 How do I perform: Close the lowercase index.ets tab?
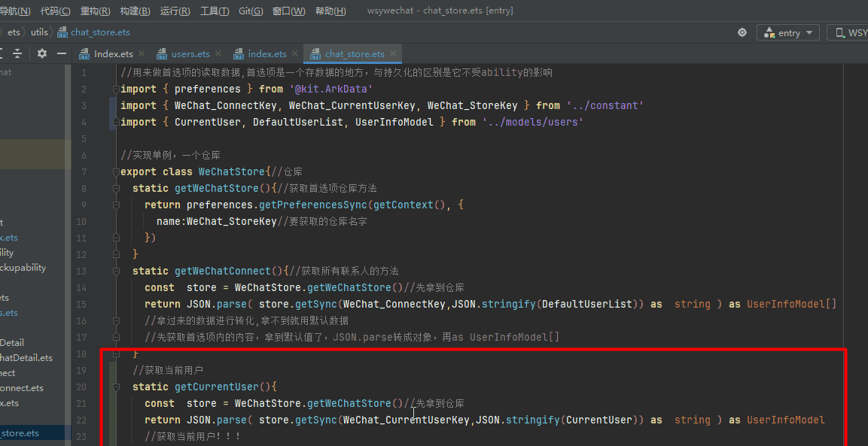(295, 54)
